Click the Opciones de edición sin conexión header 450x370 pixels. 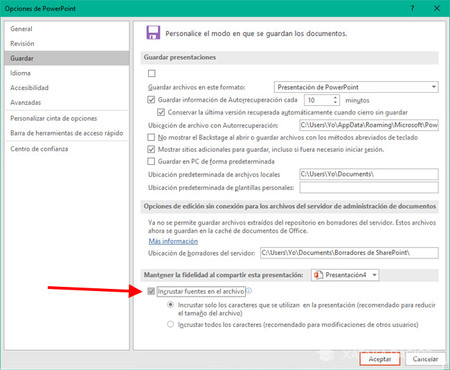[x=289, y=206]
